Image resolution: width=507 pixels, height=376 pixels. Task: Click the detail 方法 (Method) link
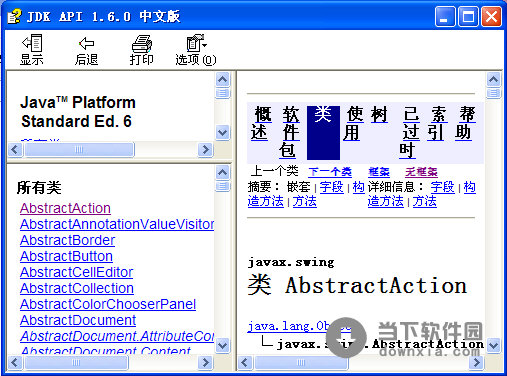425,201
